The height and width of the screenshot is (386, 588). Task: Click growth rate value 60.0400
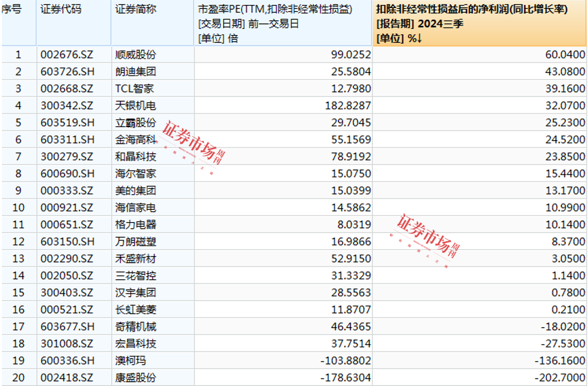(x=565, y=55)
